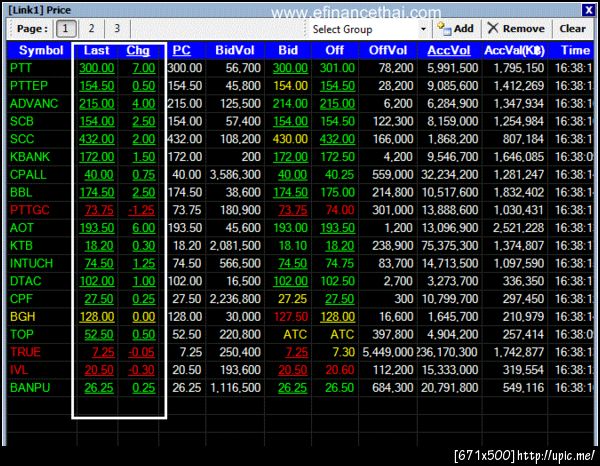Click BBL AccVal 1,832,402
Image resolution: width=600 pixels, height=466 pixels.
[x=518, y=192]
